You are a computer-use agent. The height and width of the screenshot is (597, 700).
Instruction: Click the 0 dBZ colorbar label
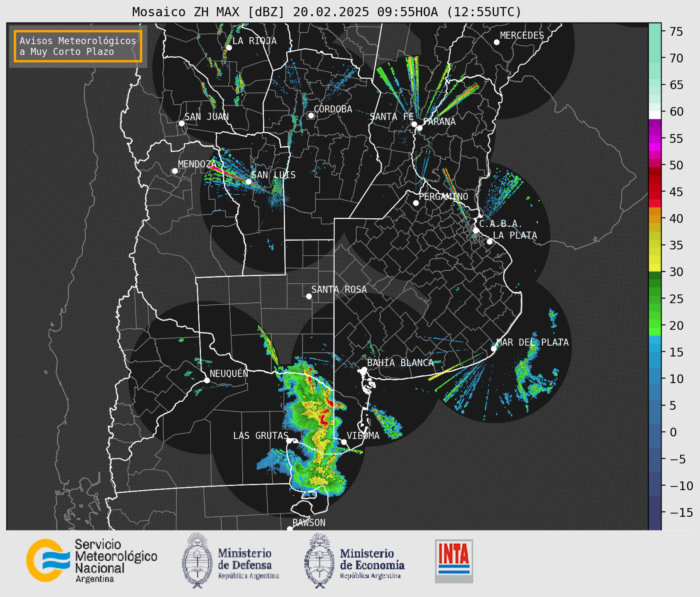point(673,432)
